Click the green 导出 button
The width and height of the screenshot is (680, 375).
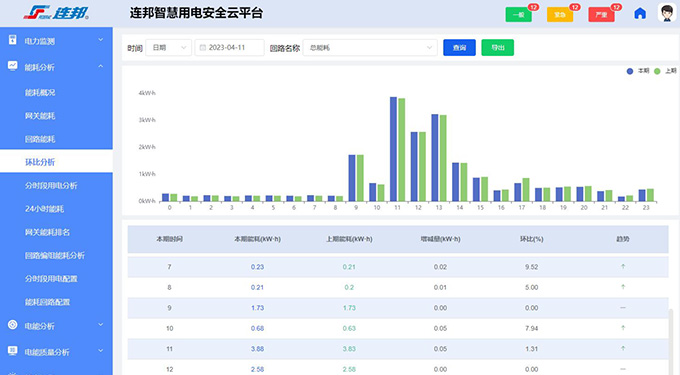click(497, 48)
